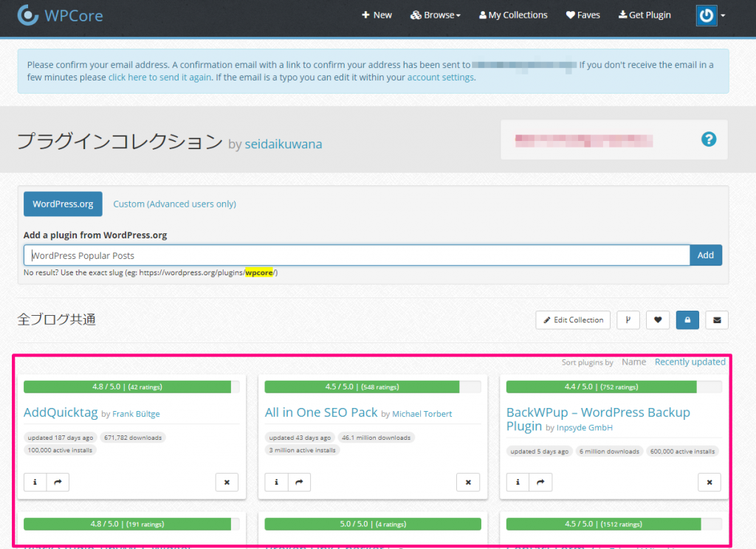Click the '6 million downloads' badge

point(609,452)
